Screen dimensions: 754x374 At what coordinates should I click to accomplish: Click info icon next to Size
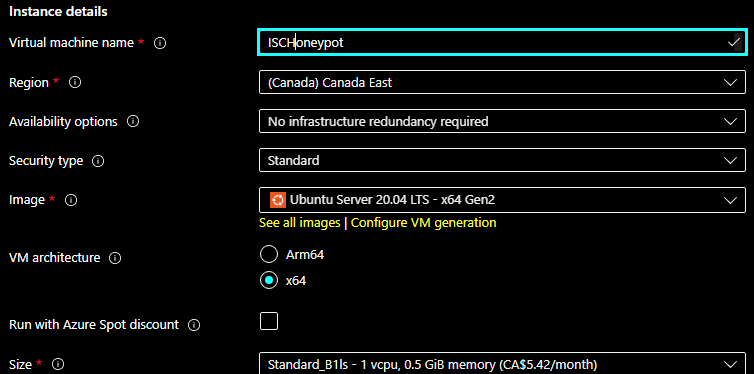pyautogui.click(x=58, y=364)
